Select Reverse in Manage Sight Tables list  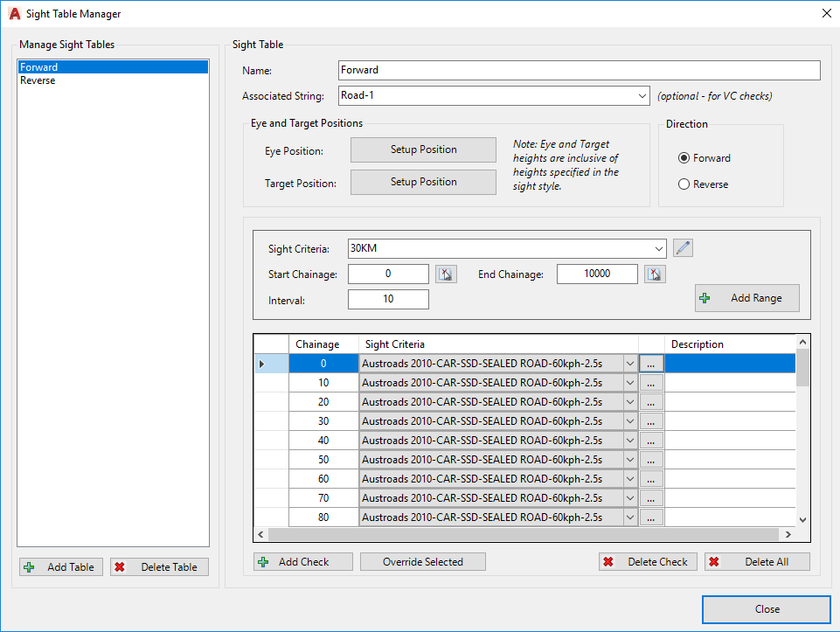click(x=38, y=80)
